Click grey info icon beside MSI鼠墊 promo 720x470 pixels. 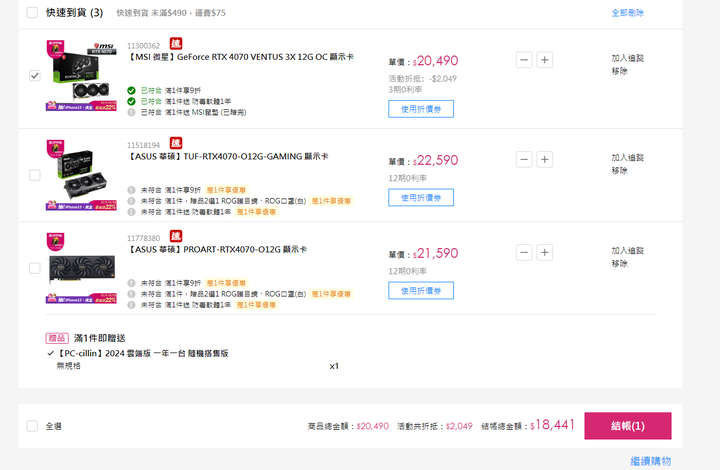[x=131, y=112]
